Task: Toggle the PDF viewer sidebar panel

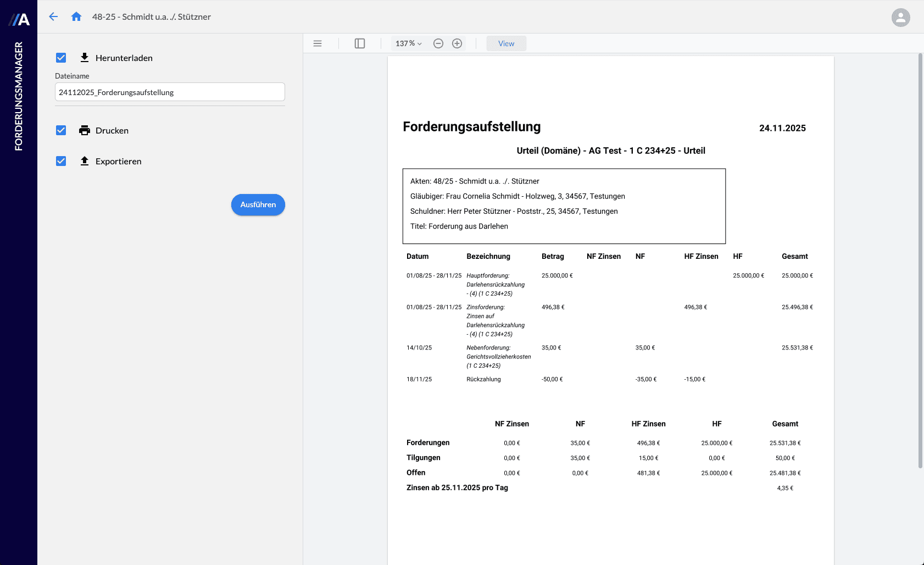Action: tap(360, 43)
